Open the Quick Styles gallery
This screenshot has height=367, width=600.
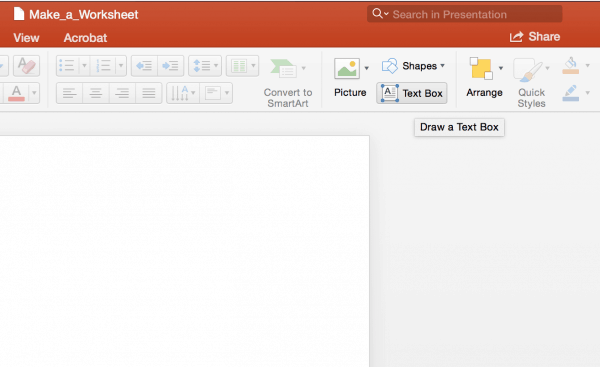click(531, 83)
